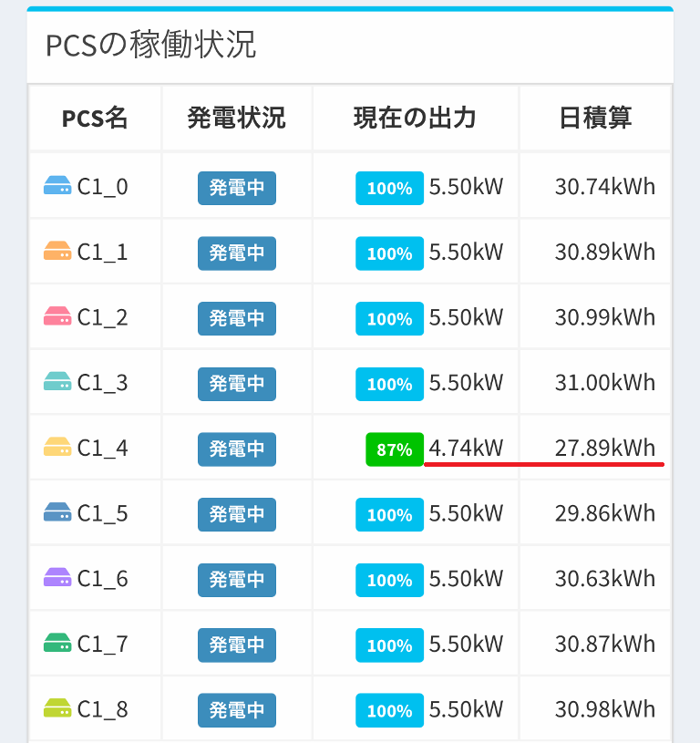Click the green C1_7 PCS device icon

pos(57,645)
